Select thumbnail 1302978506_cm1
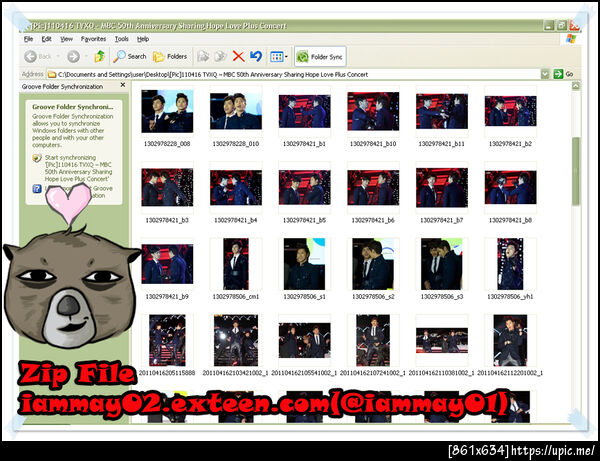Image resolution: width=600 pixels, height=461 pixels. click(236, 264)
